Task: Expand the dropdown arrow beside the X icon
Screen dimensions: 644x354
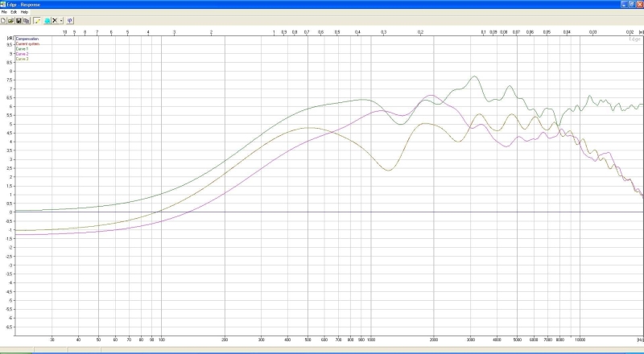Action: (x=61, y=20)
